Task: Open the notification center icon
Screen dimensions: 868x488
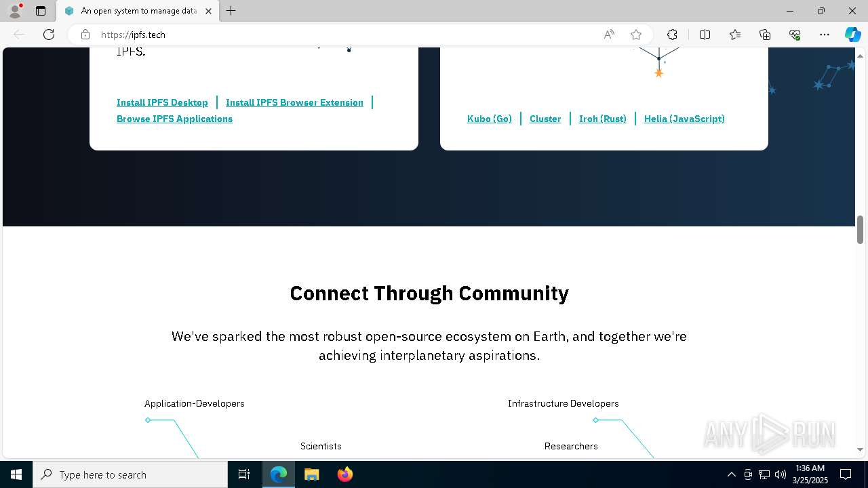Action: tap(846, 474)
